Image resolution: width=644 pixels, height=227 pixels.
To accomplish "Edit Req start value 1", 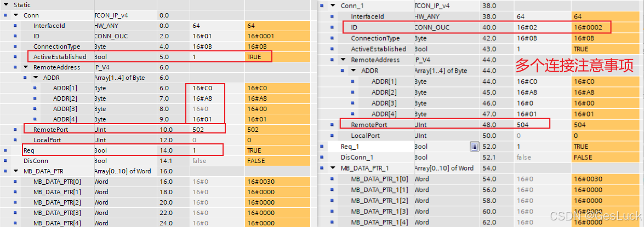I will pos(194,150).
